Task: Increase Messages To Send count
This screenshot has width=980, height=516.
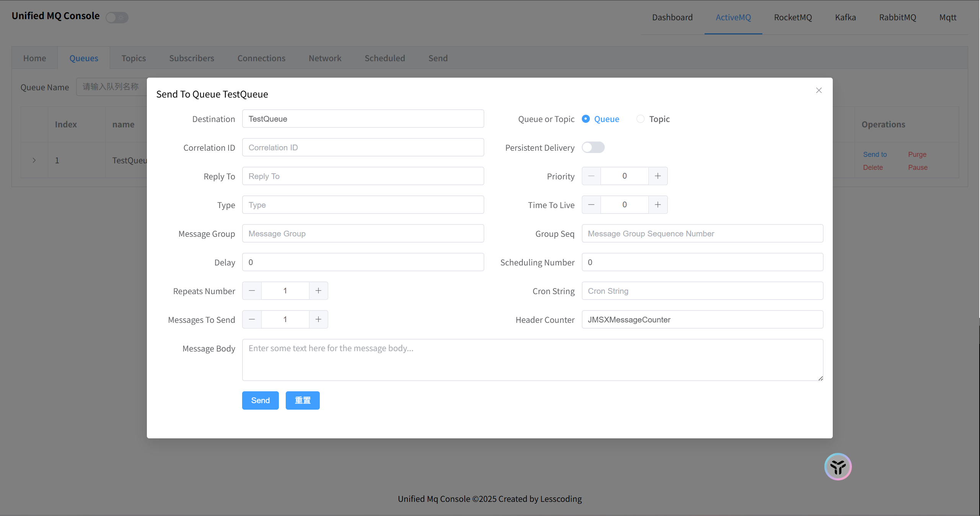Action: pyautogui.click(x=318, y=319)
